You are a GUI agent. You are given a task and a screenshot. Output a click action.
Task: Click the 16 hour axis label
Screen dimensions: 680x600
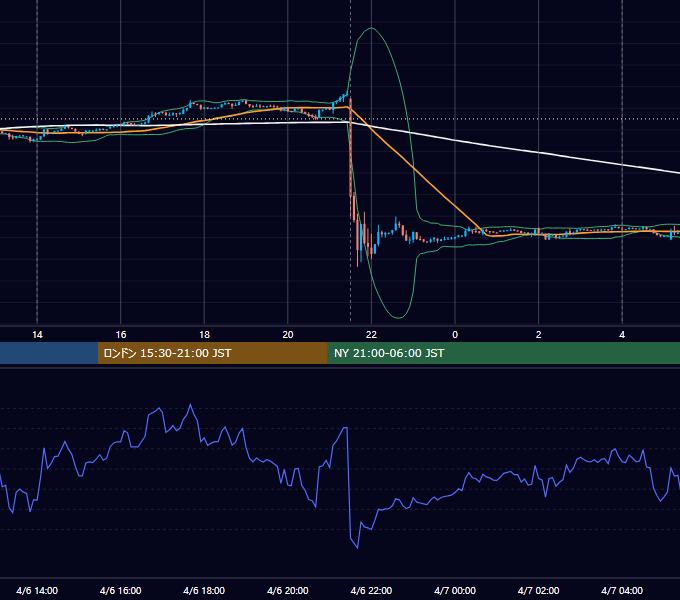121,335
